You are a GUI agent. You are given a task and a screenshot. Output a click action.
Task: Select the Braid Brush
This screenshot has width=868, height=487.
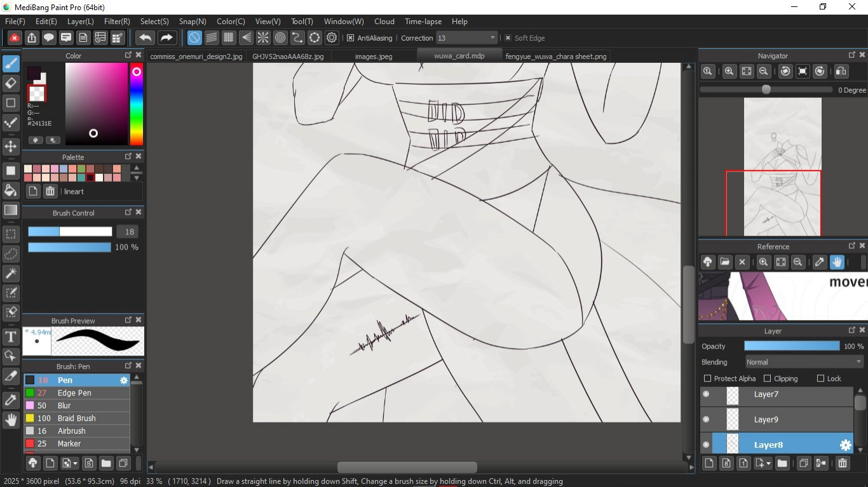click(x=77, y=418)
